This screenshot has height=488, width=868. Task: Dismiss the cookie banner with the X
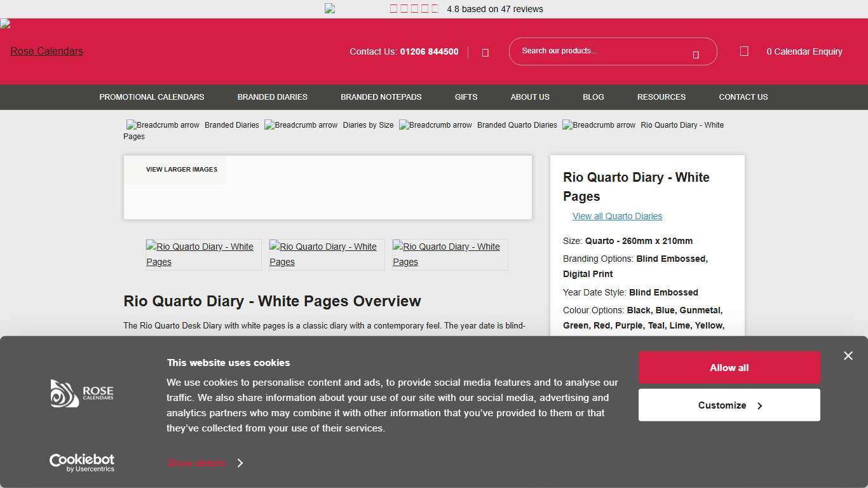point(848,356)
